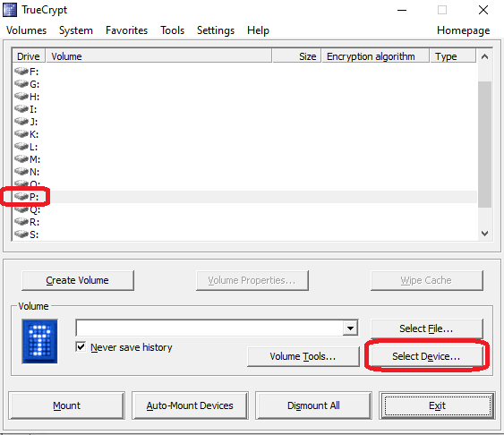Viewport: 504px width, 435px height.
Task: Expand the volume path dropdown arrow
Action: point(350,328)
